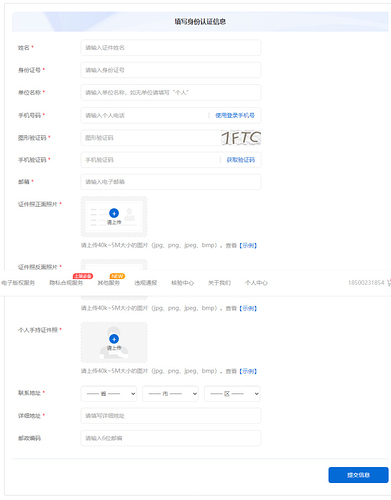Screen dimensions: 391x500
Task: Open the 省 province dropdown
Action: tap(109, 394)
